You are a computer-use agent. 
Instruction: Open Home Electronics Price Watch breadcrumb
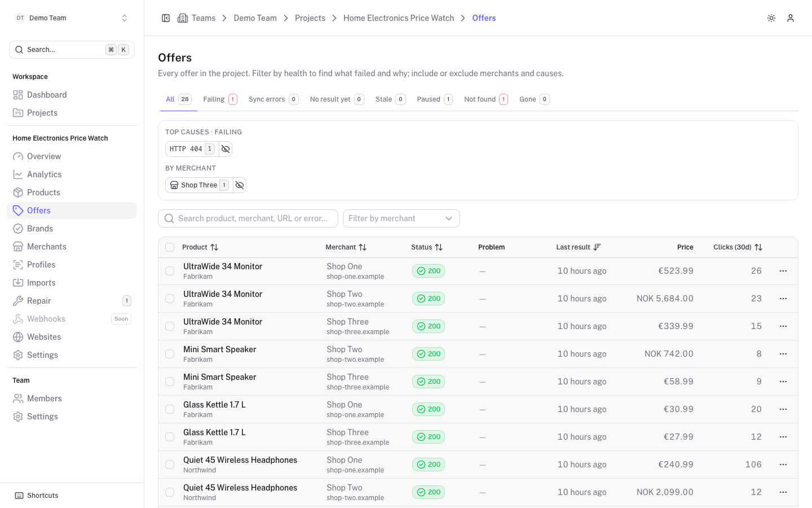399,18
